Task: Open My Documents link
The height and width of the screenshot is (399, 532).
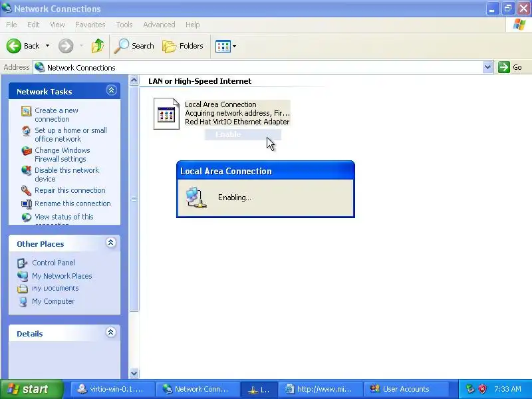Action: pyautogui.click(x=55, y=288)
